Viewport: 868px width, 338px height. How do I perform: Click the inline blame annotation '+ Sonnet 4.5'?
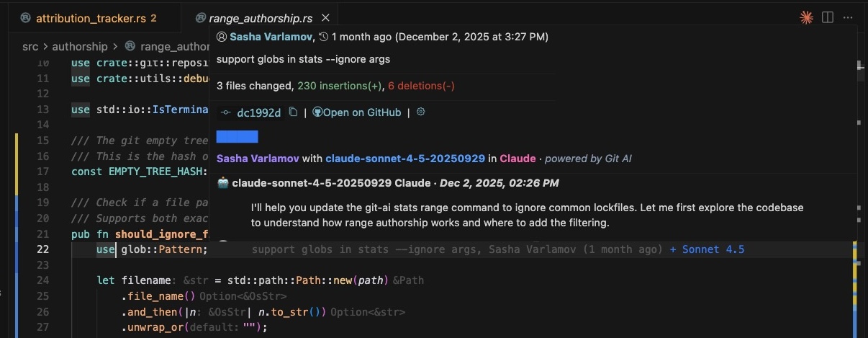click(707, 250)
